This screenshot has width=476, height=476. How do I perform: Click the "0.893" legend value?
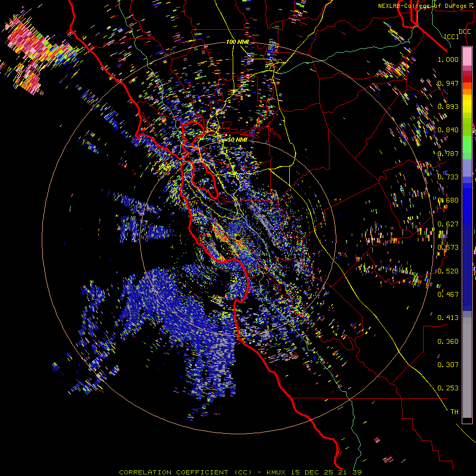click(448, 106)
